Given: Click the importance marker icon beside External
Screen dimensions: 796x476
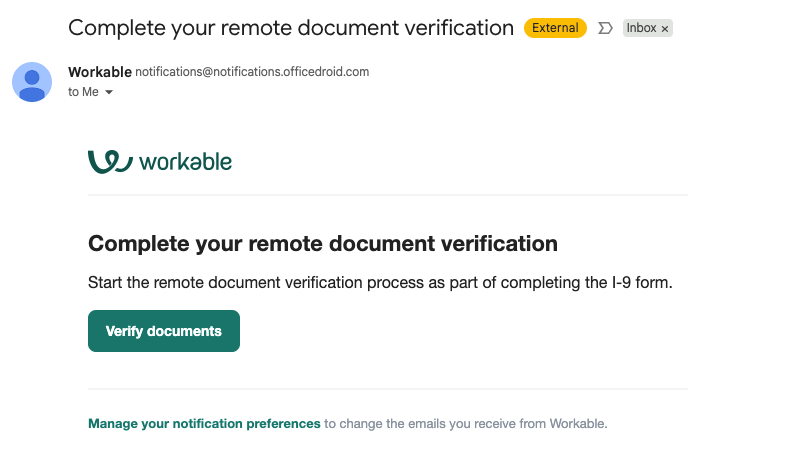Looking at the screenshot, I should [x=604, y=28].
